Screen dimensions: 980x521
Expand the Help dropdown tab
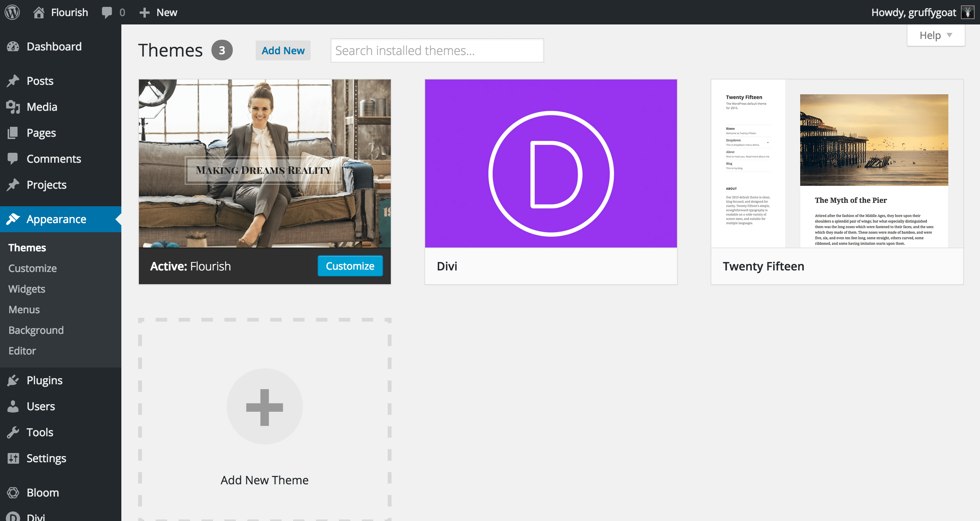[936, 36]
